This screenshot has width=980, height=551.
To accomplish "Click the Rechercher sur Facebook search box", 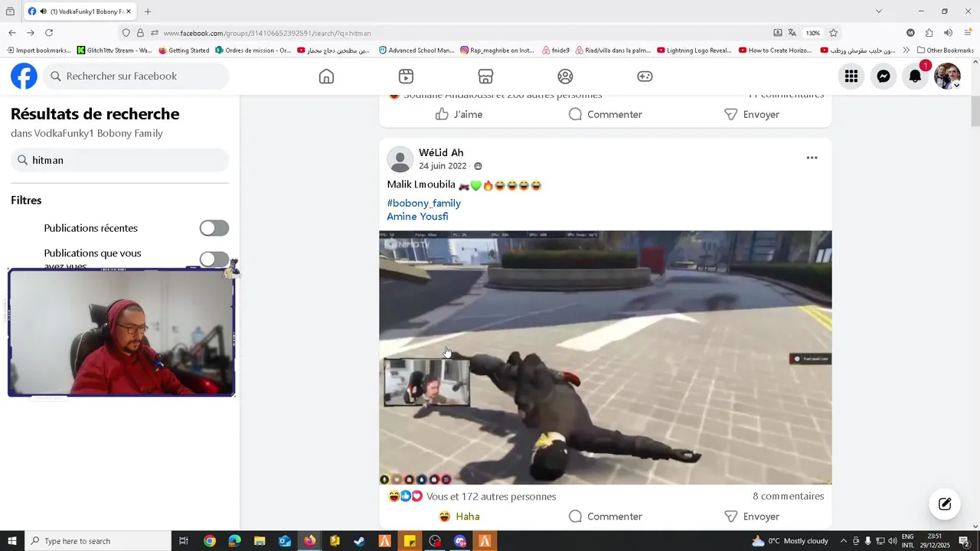I will pyautogui.click(x=136, y=76).
